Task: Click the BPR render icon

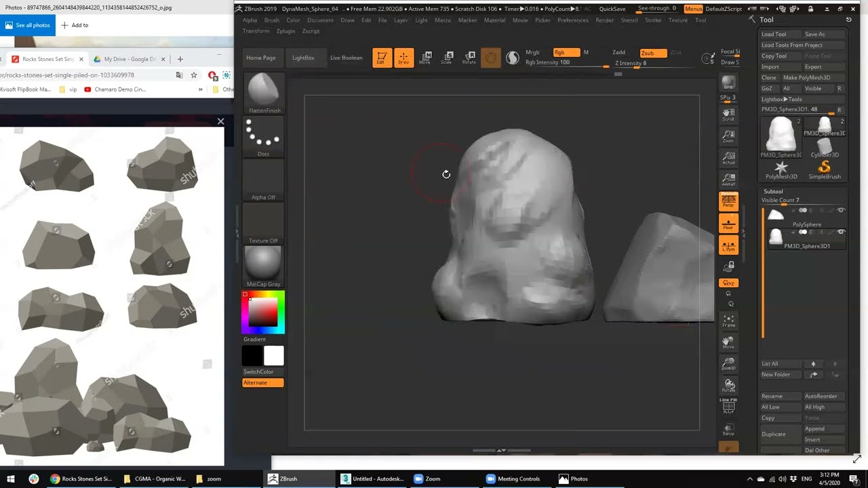Action: [728, 83]
